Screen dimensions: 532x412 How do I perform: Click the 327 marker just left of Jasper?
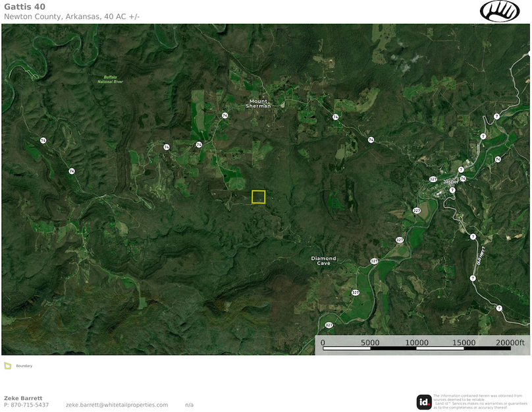pos(433,179)
